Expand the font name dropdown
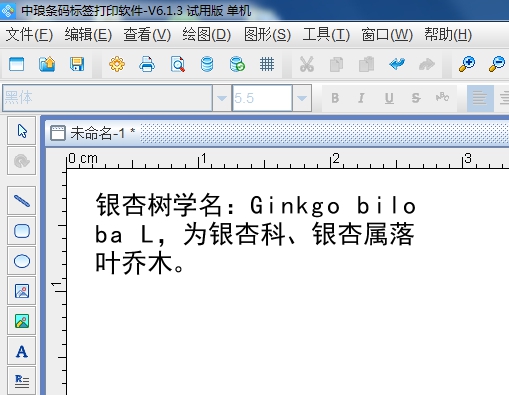The image size is (509, 395). (x=222, y=98)
